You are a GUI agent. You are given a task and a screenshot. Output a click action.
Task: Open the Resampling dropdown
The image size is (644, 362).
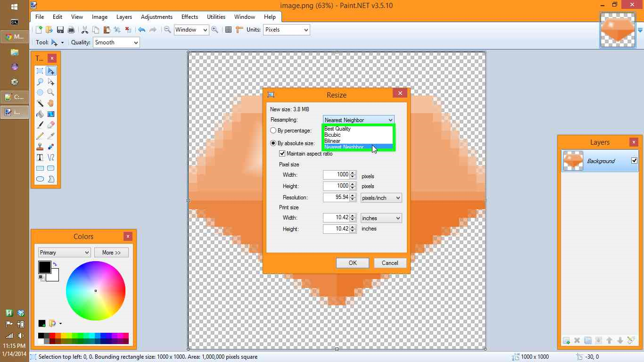(358, 120)
